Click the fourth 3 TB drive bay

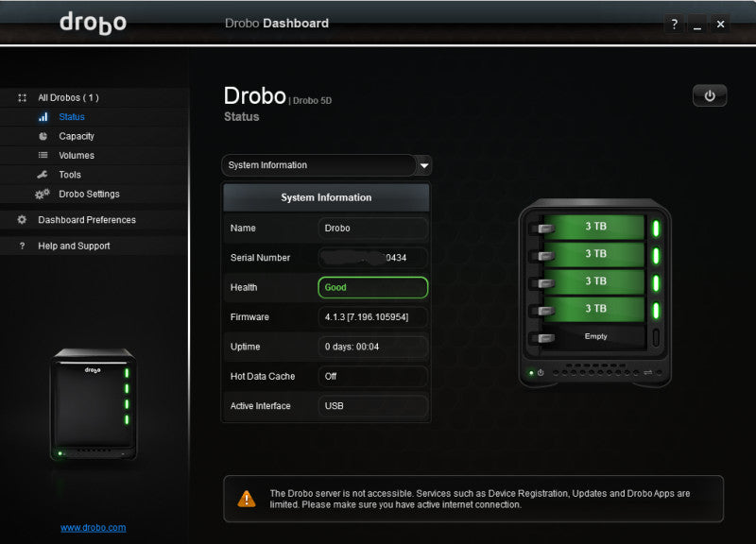pos(595,309)
